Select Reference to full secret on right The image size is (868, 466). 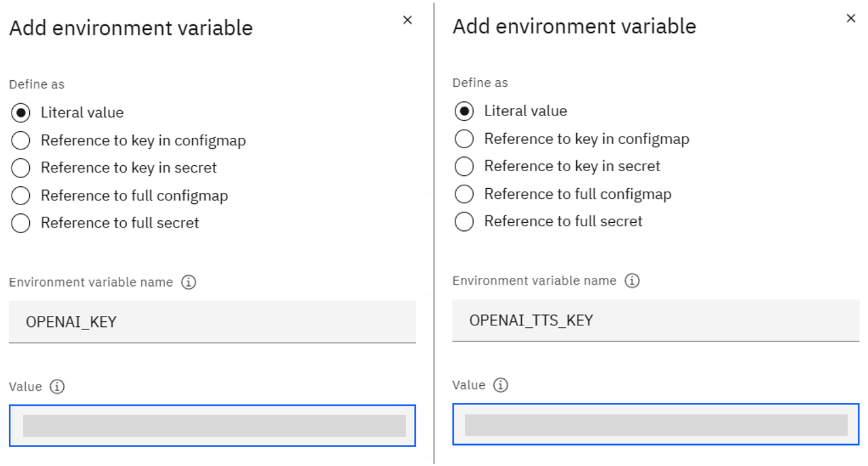(x=464, y=221)
